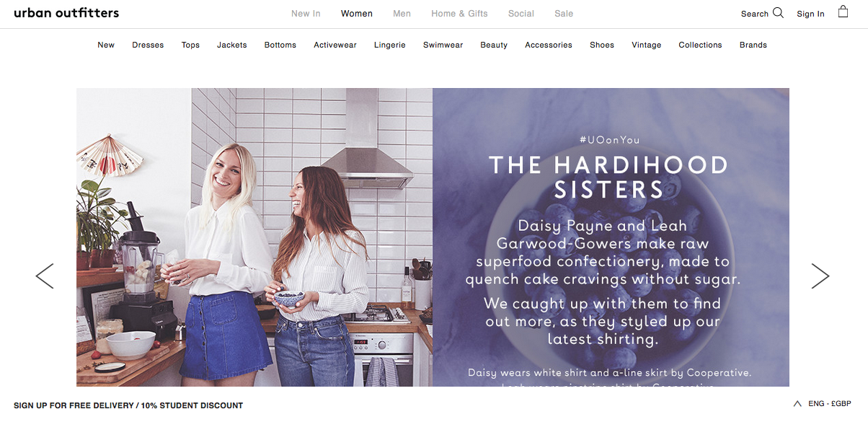
Task: Select the Women tab
Action: (357, 14)
